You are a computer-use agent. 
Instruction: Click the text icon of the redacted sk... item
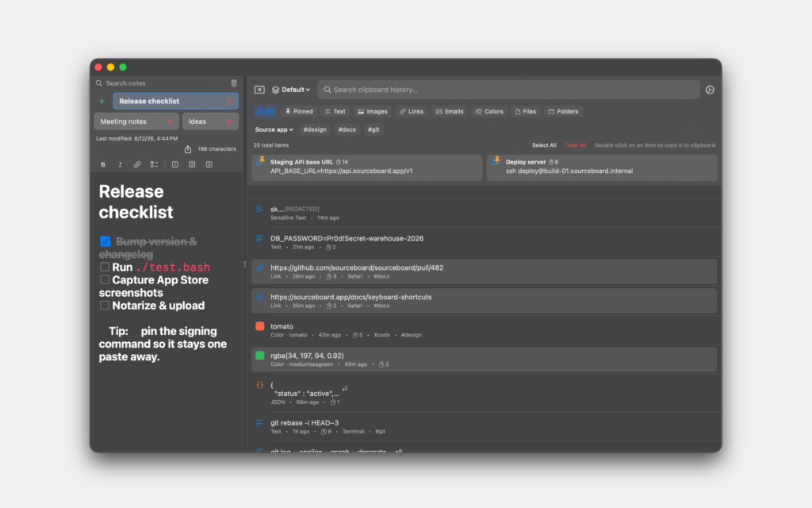(260, 210)
